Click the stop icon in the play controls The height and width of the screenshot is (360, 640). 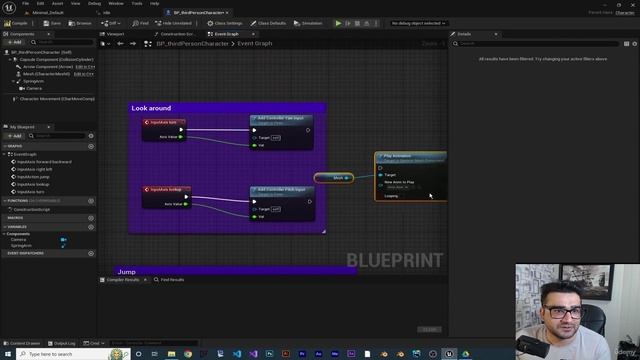pyautogui.click(x=357, y=23)
